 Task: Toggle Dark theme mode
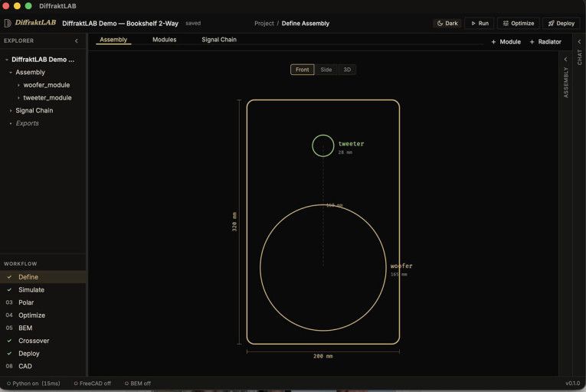447,23
